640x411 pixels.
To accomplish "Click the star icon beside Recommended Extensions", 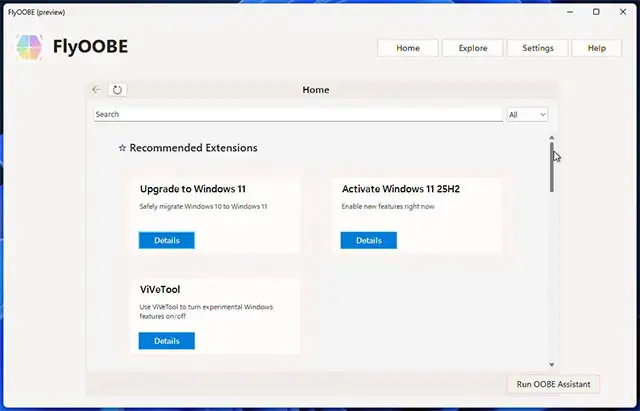I will [x=122, y=148].
